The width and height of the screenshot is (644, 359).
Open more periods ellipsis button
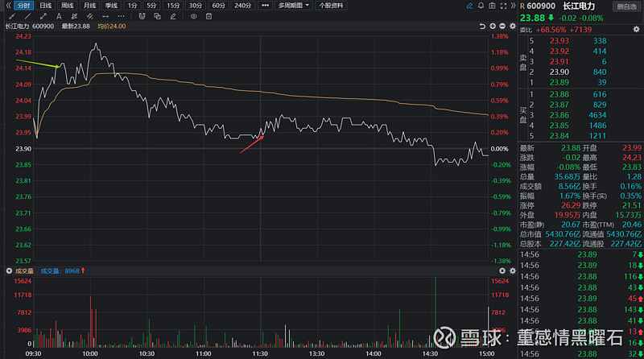266,6
